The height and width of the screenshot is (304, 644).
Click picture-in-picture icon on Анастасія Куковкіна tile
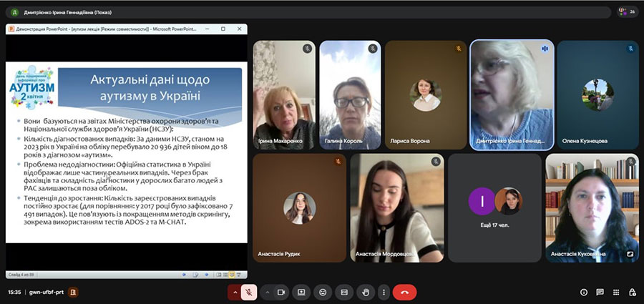click(630, 255)
